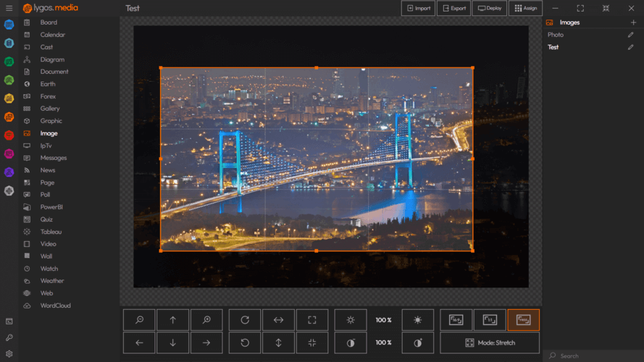Screen dimensions: 644x362
Task: Open the Wall module
Action: click(x=46, y=256)
